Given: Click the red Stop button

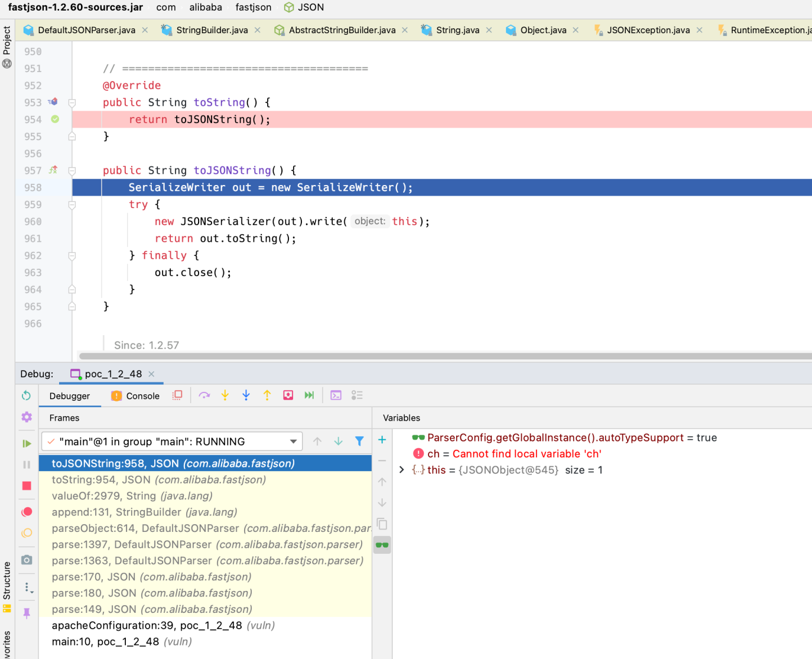Looking at the screenshot, I should point(27,486).
